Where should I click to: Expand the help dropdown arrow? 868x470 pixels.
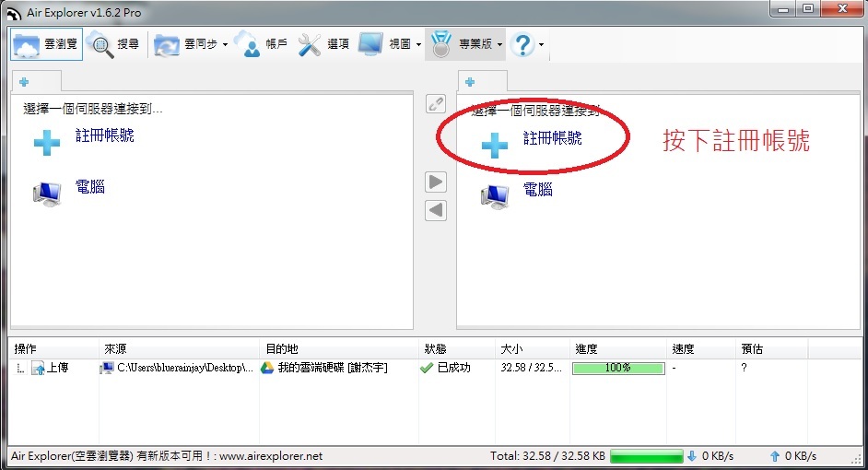542,44
